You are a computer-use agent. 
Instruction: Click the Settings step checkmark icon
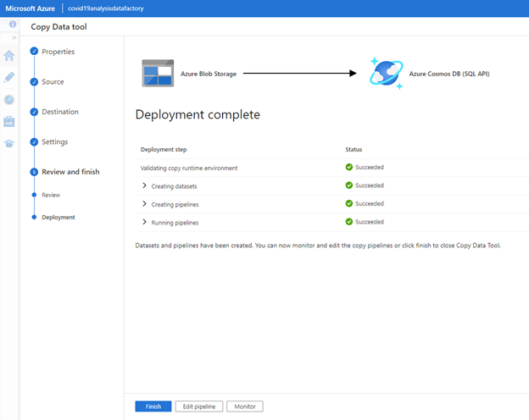(34, 141)
